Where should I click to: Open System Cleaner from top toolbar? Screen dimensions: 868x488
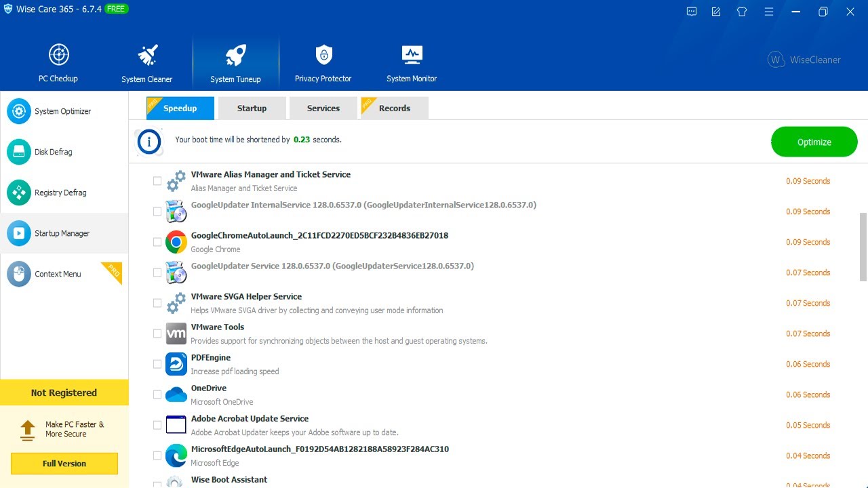[146, 64]
